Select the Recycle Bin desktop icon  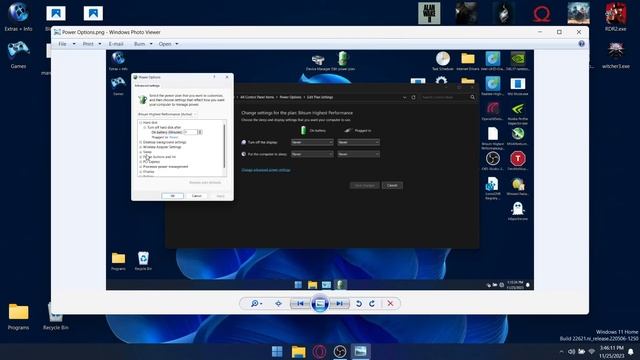point(56,316)
